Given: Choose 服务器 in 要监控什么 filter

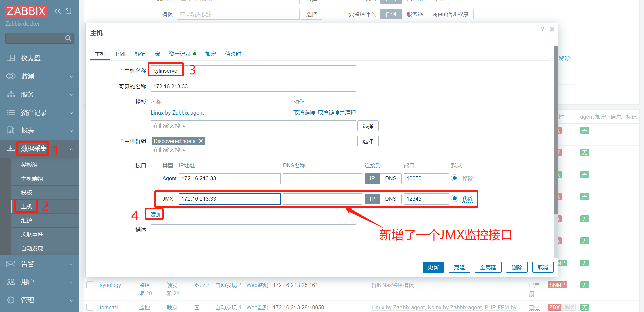Looking at the screenshot, I should 415,14.
